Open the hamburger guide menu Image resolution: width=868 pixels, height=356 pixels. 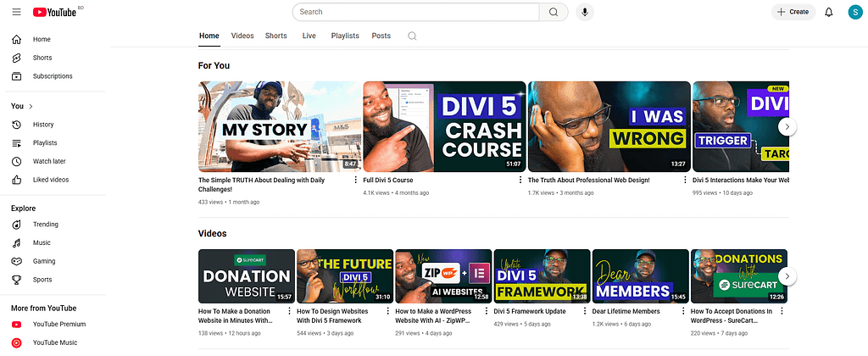(16, 12)
